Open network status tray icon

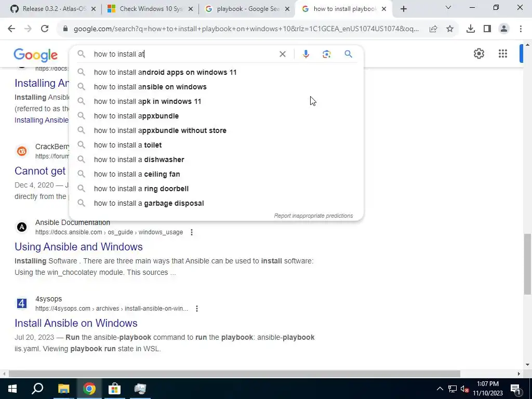point(453,389)
